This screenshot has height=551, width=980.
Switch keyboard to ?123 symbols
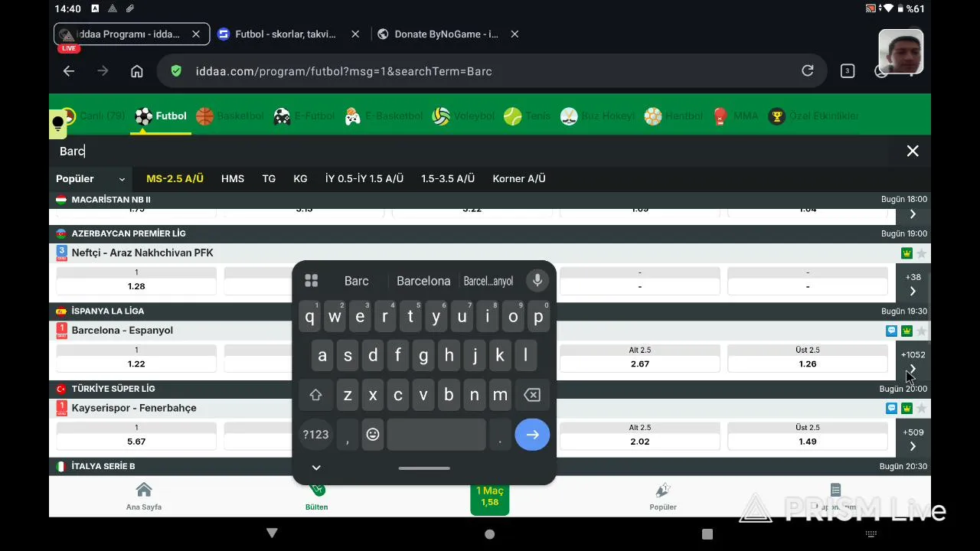point(315,435)
